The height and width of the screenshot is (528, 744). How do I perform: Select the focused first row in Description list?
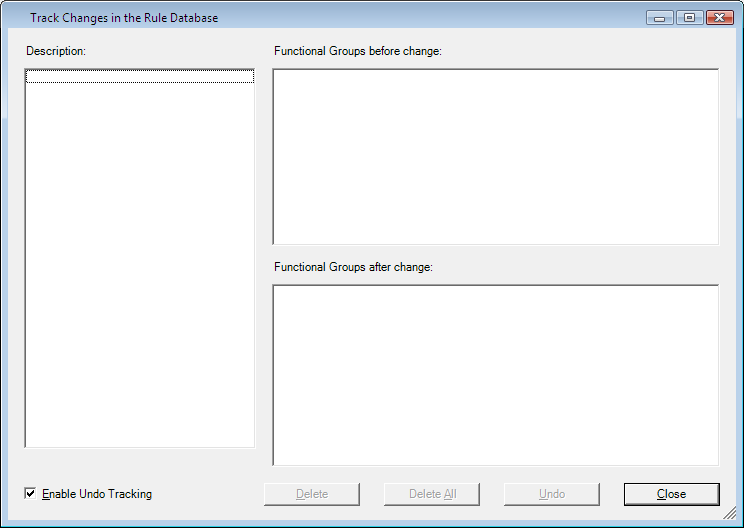point(139,76)
